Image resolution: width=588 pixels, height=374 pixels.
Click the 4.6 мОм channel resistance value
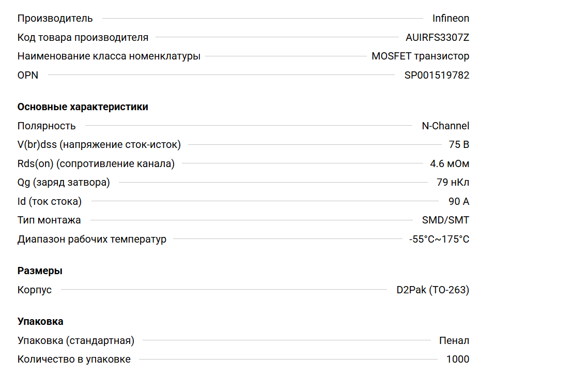[450, 164]
